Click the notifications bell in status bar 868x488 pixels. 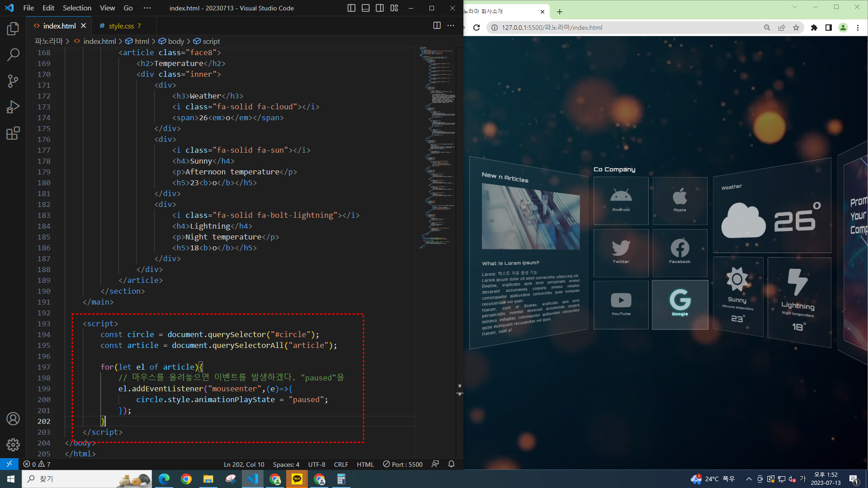(451, 464)
